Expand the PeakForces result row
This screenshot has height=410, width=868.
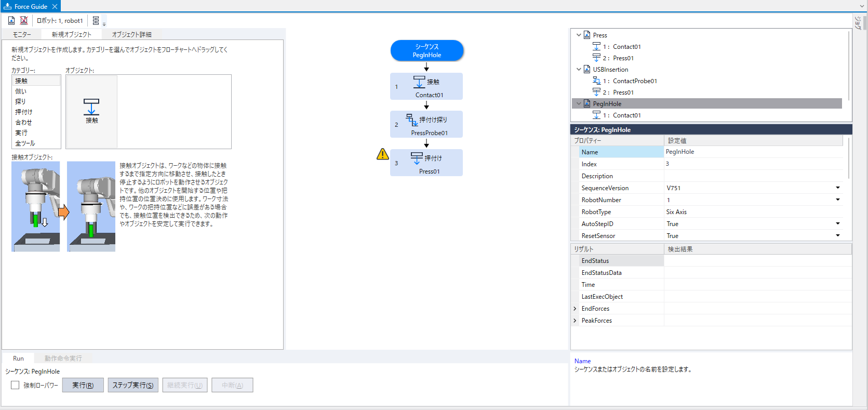[x=575, y=321]
